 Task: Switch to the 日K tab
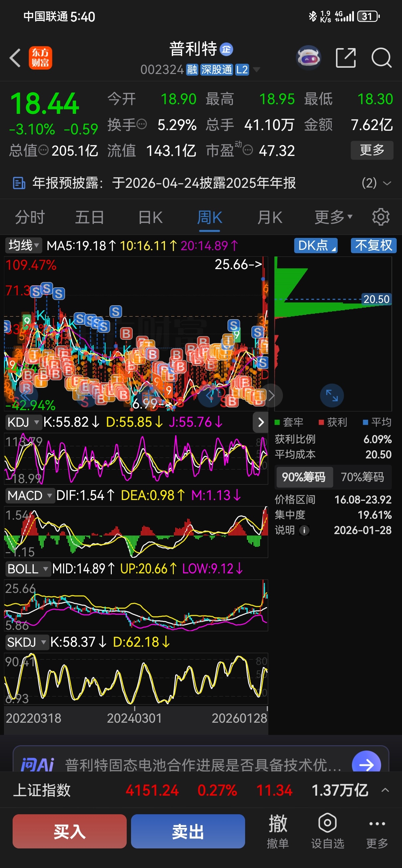pos(150,217)
